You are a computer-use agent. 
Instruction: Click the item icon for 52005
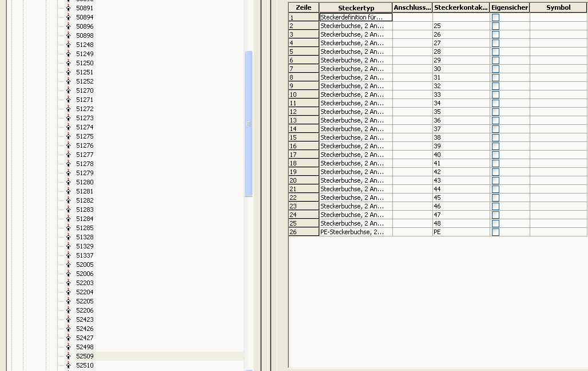(68, 265)
